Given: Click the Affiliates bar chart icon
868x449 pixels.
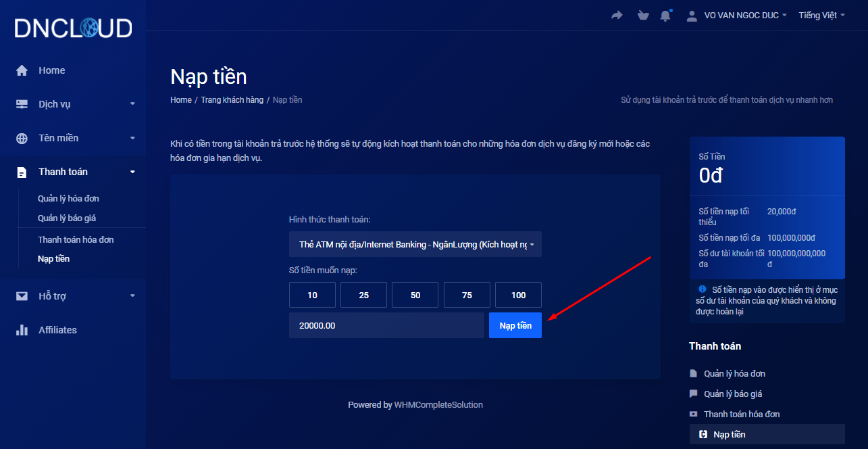Looking at the screenshot, I should click(22, 330).
